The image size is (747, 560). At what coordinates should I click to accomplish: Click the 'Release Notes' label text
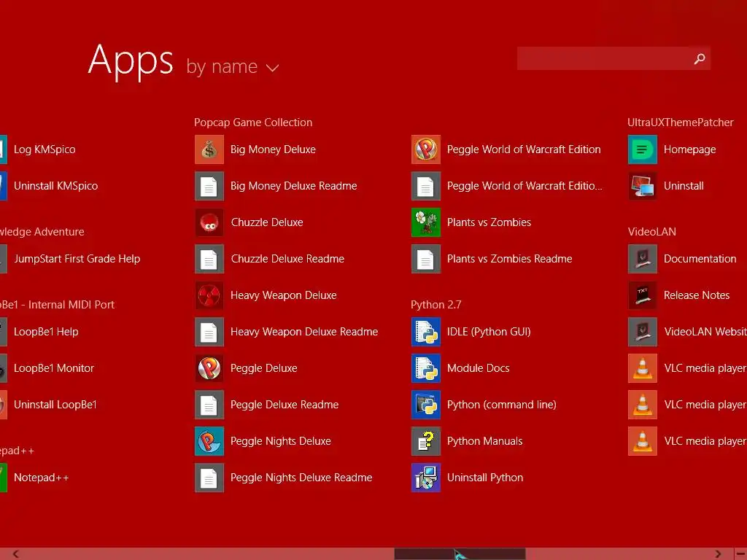pos(697,295)
